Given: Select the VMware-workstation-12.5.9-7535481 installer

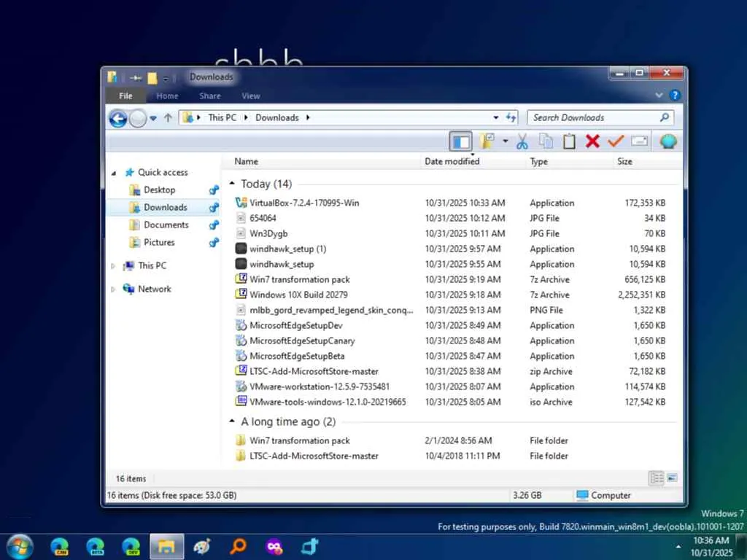Looking at the screenshot, I should pyautogui.click(x=320, y=386).
